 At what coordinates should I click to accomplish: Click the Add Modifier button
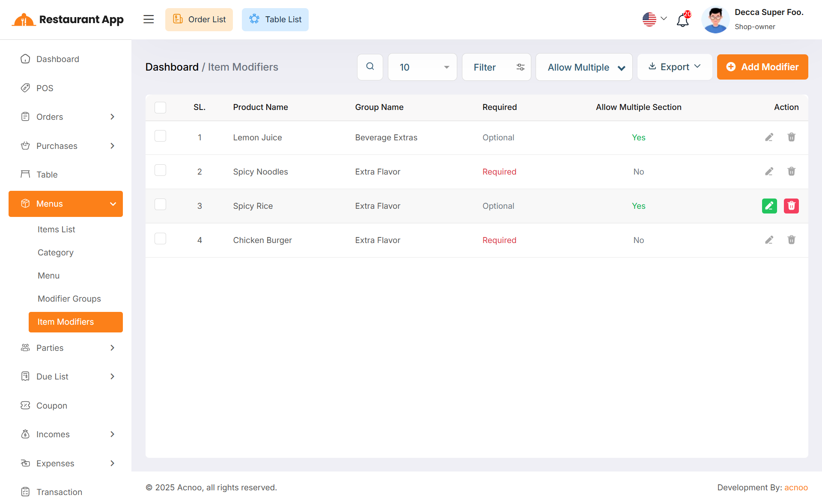click(x=762, y=67)
